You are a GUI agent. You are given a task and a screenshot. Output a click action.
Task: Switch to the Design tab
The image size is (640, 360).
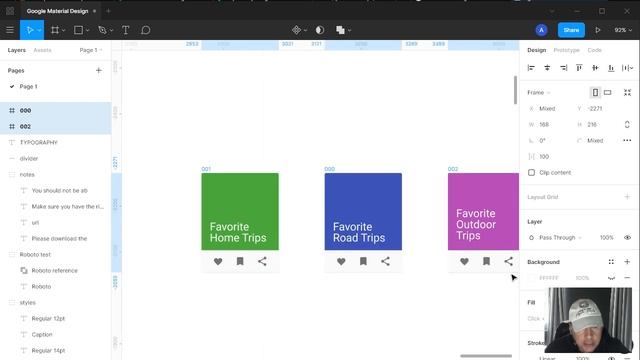coord(536,50)
